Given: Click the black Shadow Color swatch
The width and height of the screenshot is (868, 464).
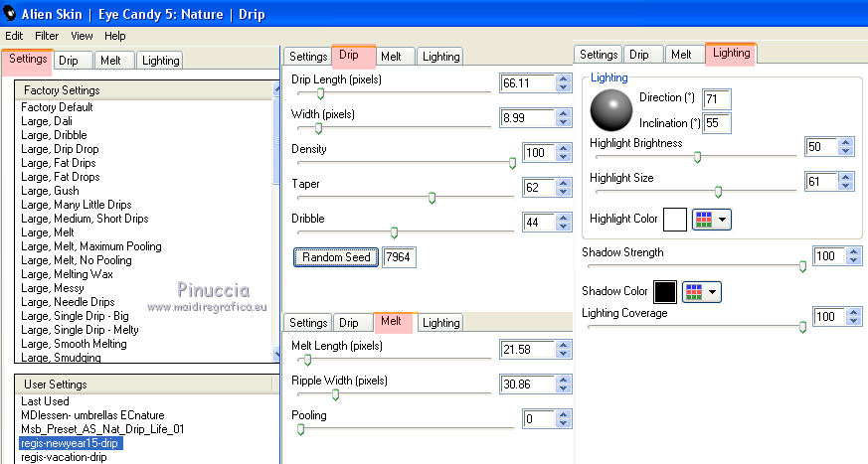Looking at the screenshot, I should click(x=665, y=291).
